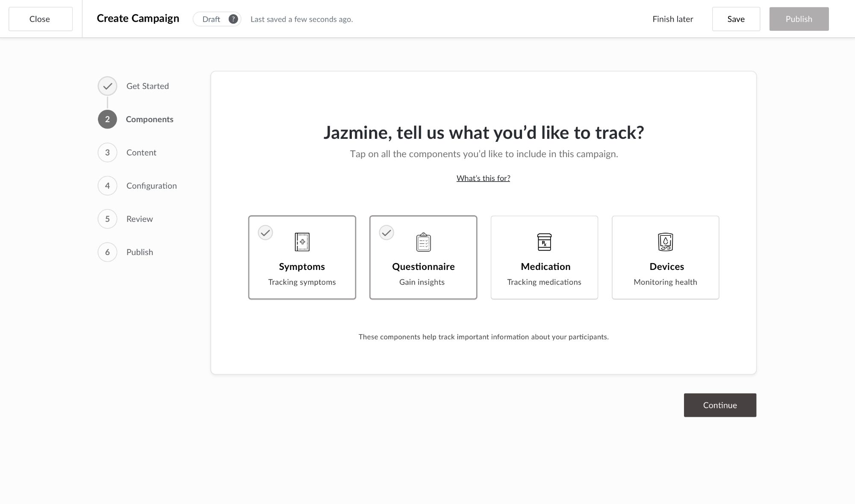Click the Save button

[736, 19]
